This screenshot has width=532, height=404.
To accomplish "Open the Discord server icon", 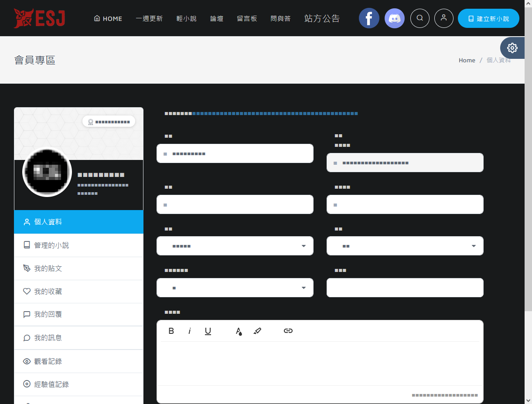I will point(395,18).
